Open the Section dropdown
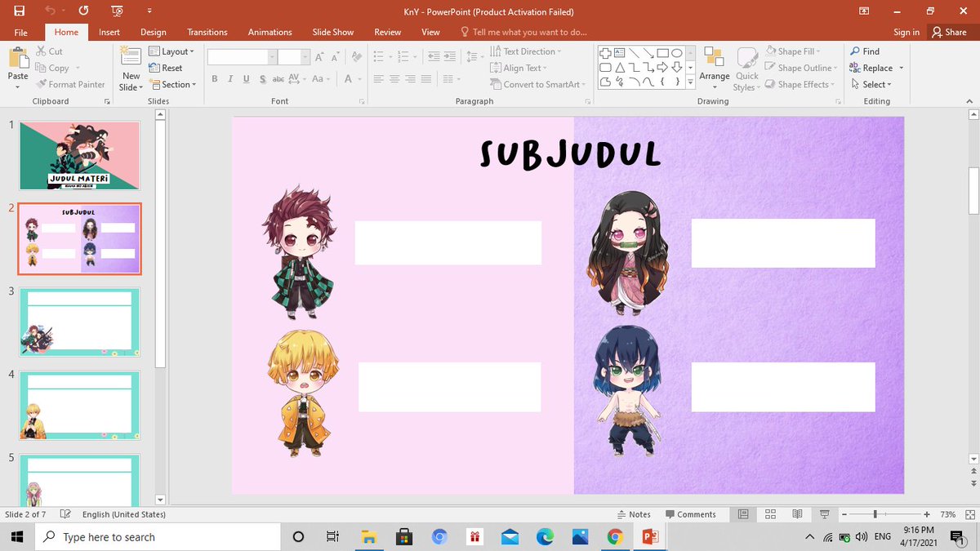The height and width of the screenshot is (551, 980). [x=173, y=84]
